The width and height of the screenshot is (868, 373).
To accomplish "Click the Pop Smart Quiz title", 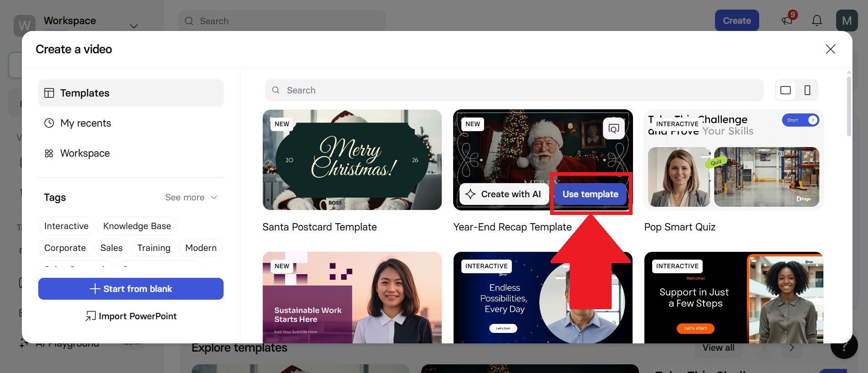I will tap(680, 227).
